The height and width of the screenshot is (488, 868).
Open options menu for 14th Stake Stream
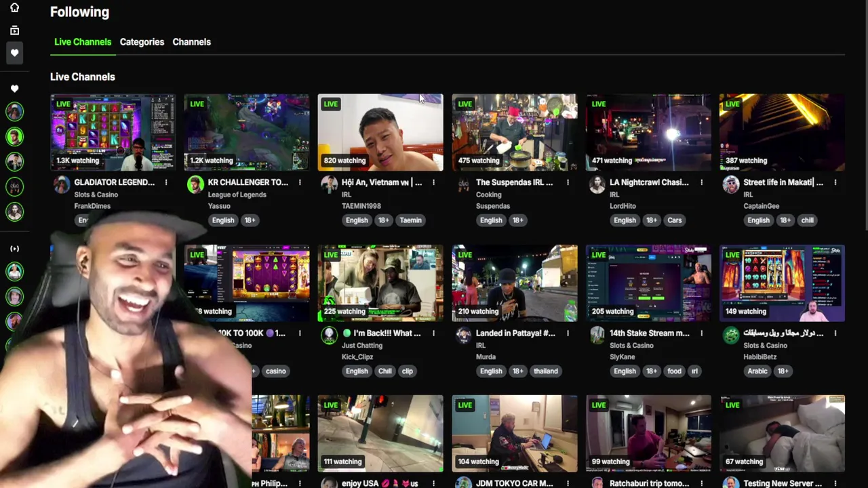pos(701,333)
